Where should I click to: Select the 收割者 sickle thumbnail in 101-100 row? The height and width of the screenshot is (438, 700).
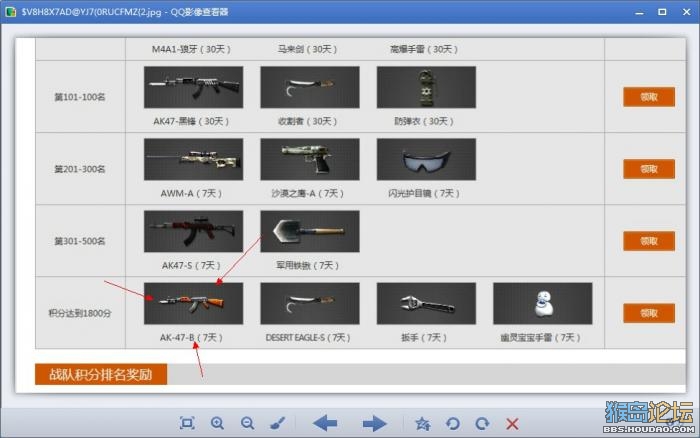click(x=310, y=87)
